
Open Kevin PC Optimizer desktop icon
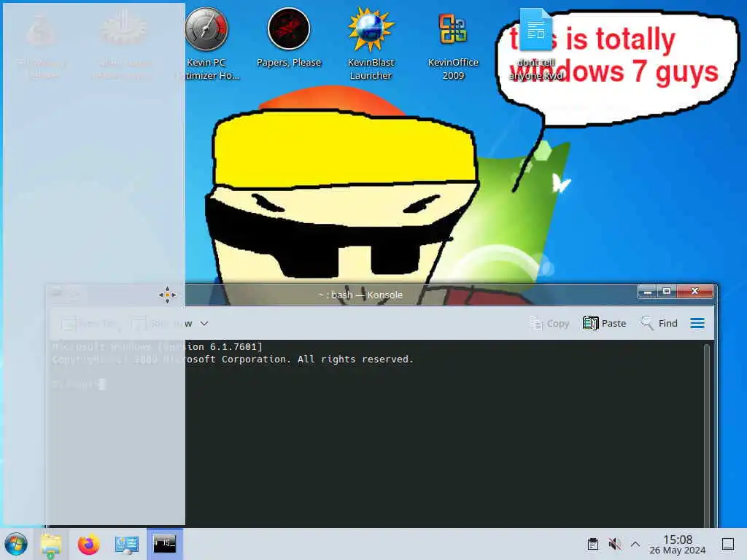point(206,43)
